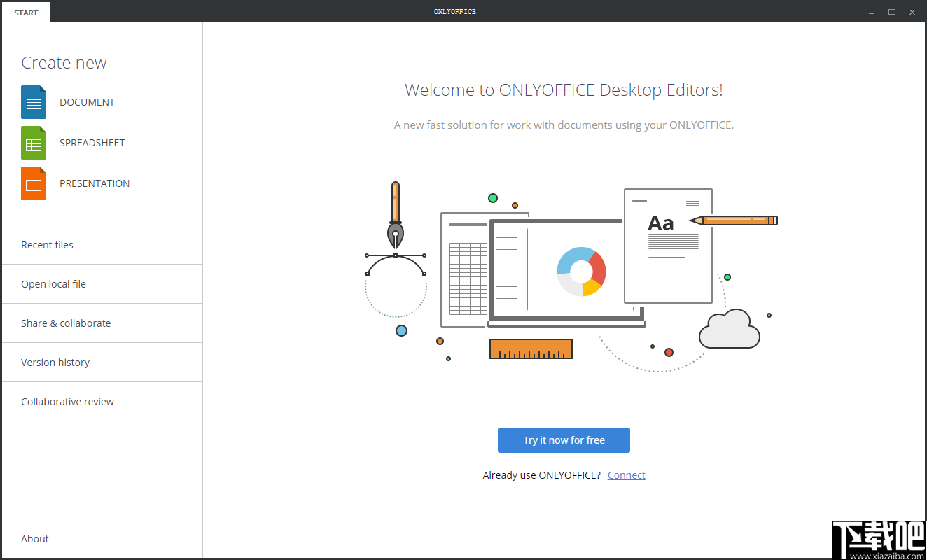The height and width of the screenshot is (560, 927).
Task: Click the orange PRESENTATION slide icon
Action: coord(33,183)
